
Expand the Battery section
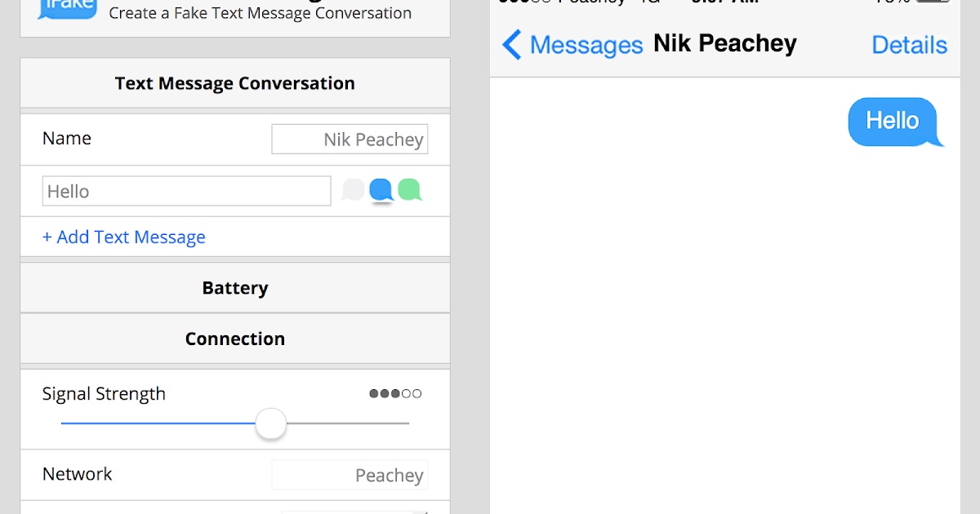point(235,287)
